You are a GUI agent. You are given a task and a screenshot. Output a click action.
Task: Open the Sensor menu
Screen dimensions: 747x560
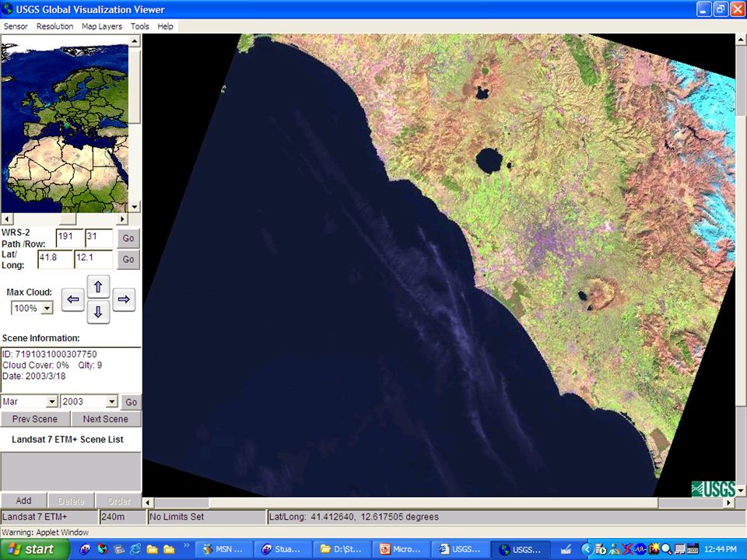click(x=16, y=26)
